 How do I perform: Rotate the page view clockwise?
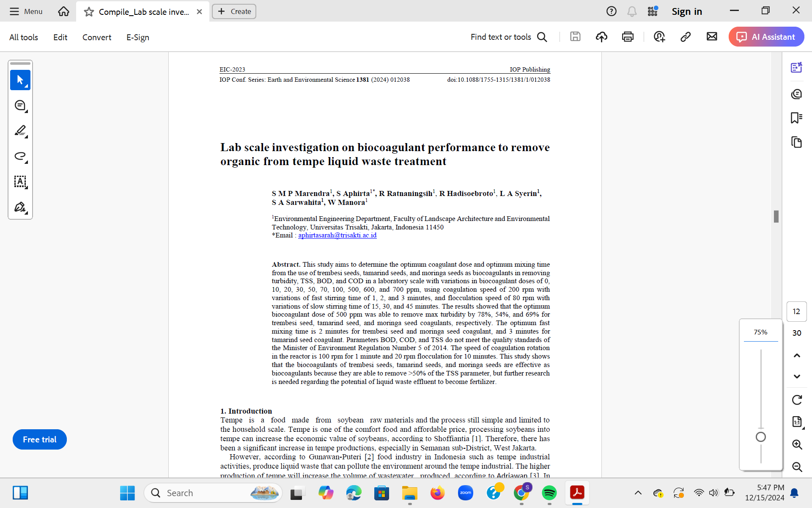(x=797, y=400)
